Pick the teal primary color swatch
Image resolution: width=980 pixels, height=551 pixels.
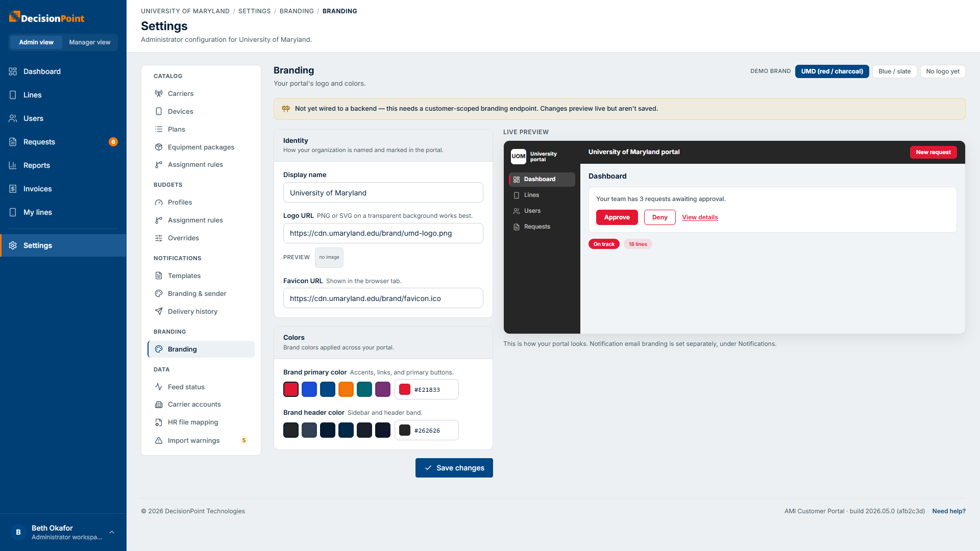(364, 389)
